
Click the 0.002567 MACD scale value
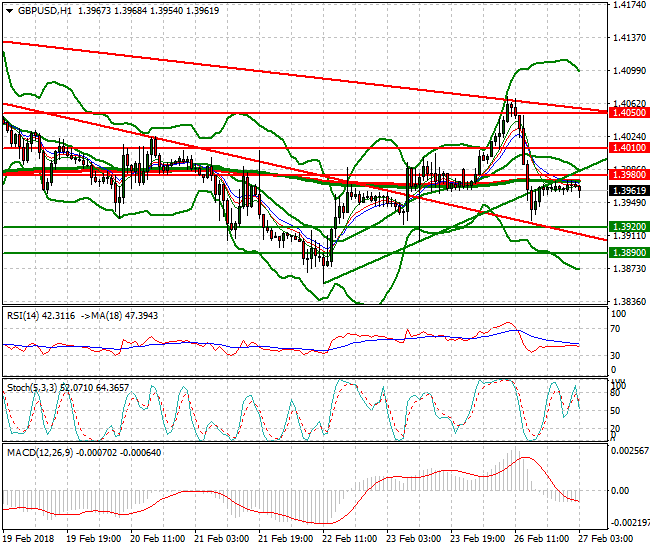630,451
